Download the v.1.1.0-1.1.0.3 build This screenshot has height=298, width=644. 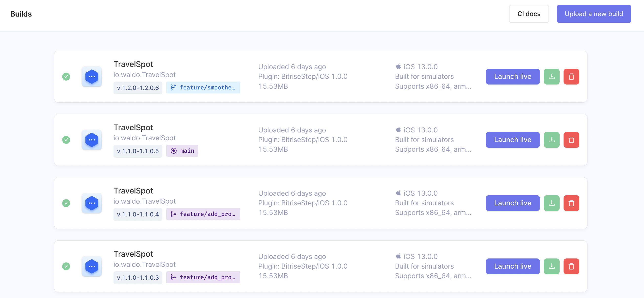point(551,266)
